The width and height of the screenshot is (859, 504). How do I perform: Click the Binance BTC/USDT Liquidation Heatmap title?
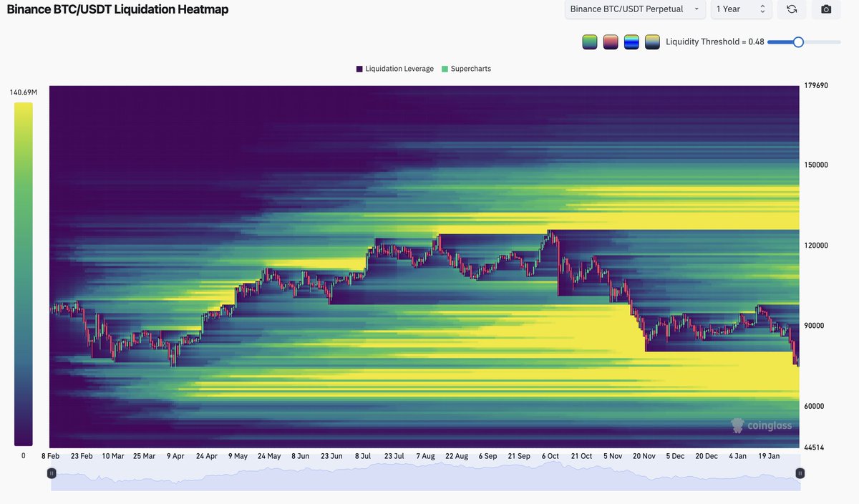click(117, 10)
